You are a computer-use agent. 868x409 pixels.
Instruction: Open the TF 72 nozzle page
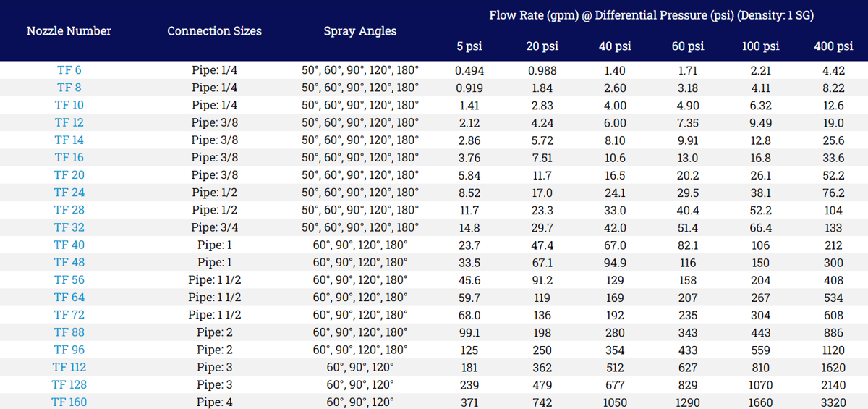(x=69, y=315)
